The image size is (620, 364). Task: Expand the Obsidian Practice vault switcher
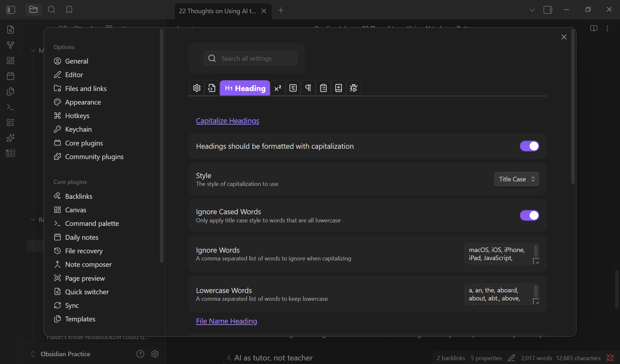coord(61,354)
